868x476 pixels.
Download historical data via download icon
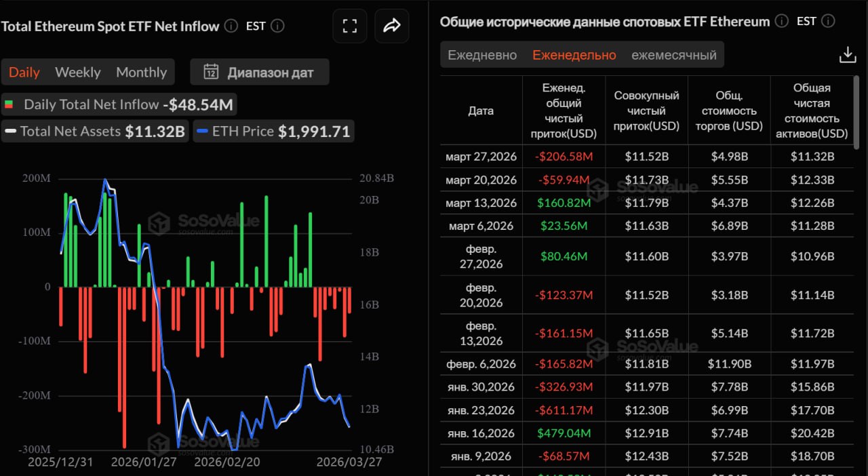tap(848, 55)
